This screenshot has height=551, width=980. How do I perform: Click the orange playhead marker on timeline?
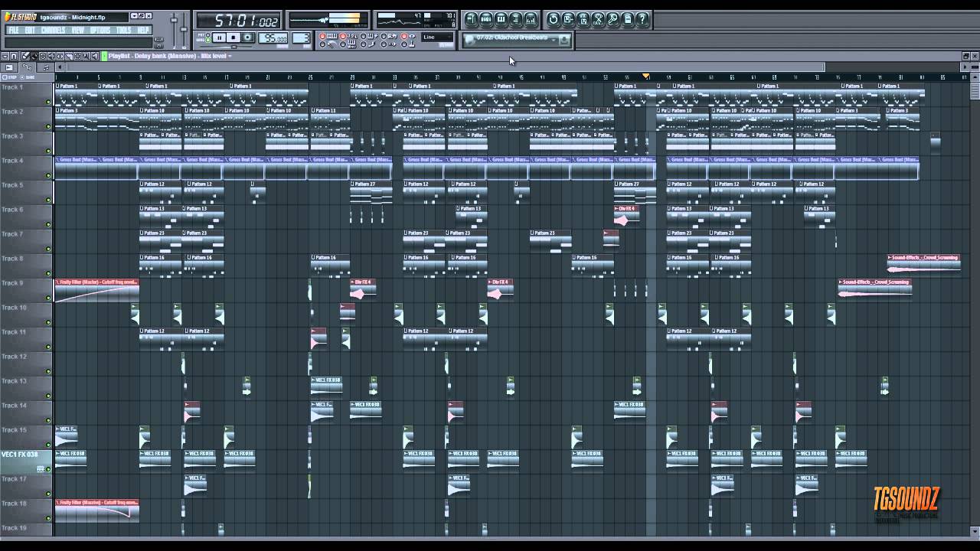[646, 77]
